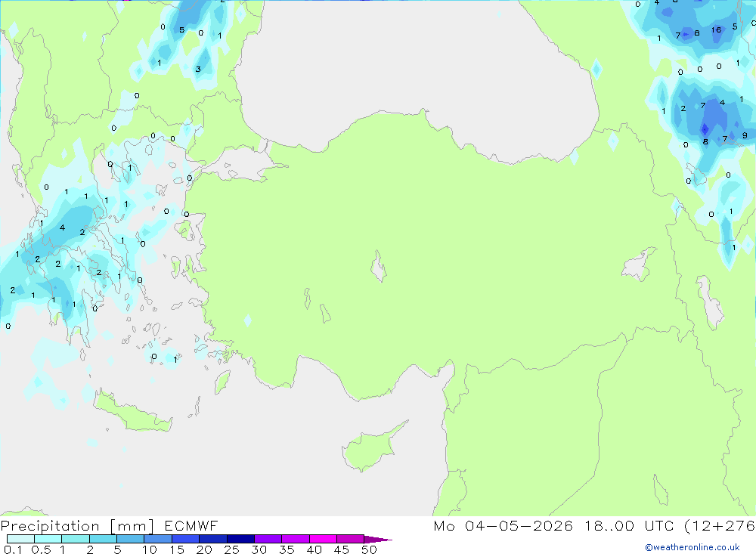Click the Tuz lake outline in central Turkey
The width and height of the screenshot is (756, 554).
point(379,266)
